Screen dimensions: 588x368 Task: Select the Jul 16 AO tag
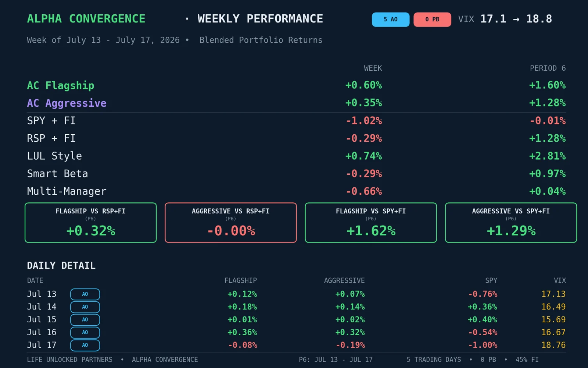pos(85,332)
